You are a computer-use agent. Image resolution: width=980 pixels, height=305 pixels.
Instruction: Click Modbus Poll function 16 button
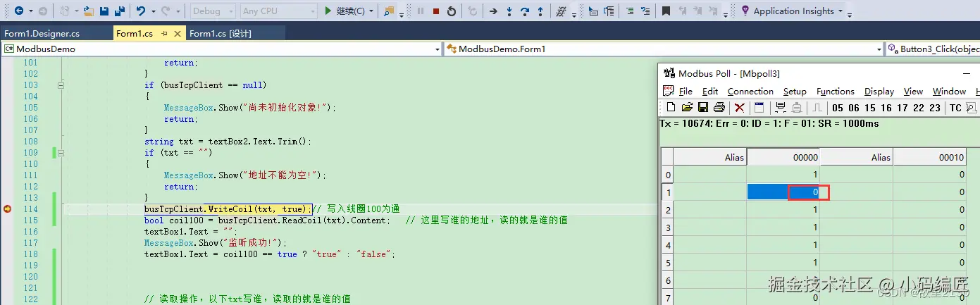pyautogui.click(x=886, y=108)
